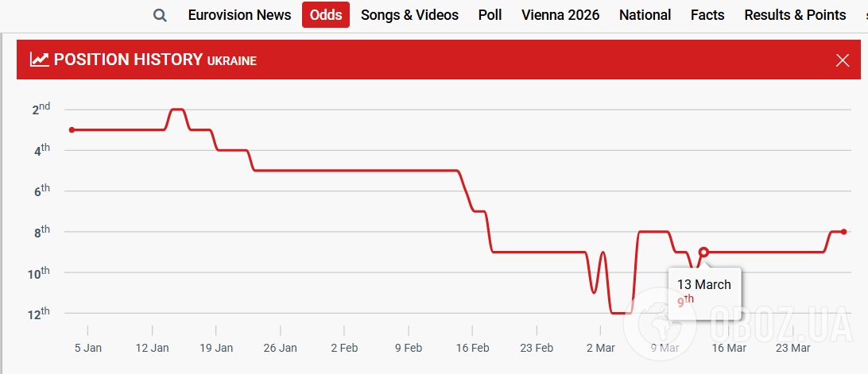Click the 13 March tooltip box

pos(703,291)
